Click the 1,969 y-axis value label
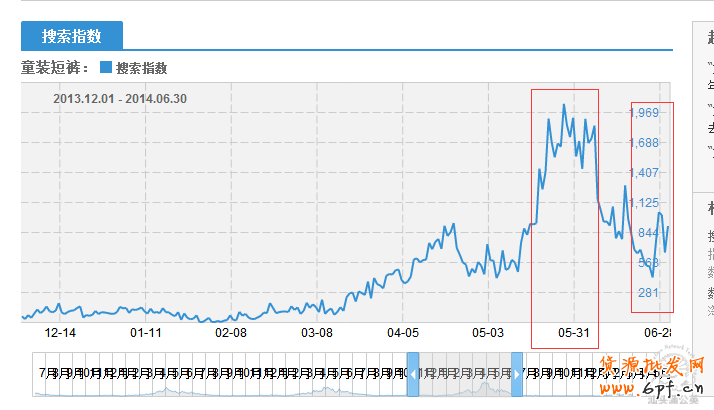The width and height of the screenshot is (714, 410). click(x=643, y=113)
